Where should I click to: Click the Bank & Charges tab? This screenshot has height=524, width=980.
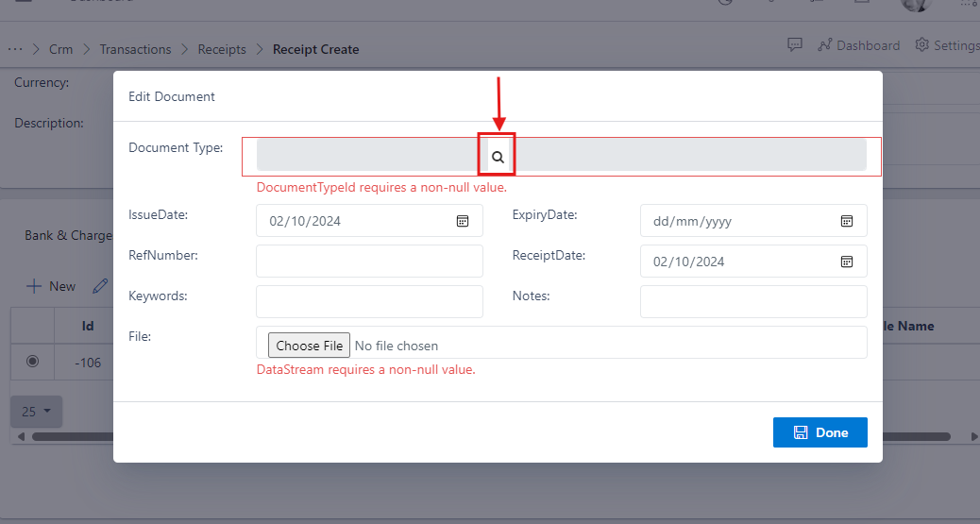click(x=68, y=235)
